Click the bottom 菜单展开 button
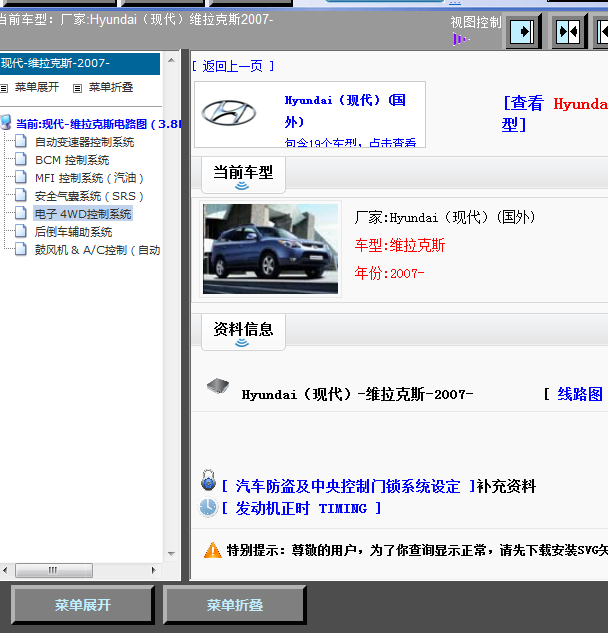608x637 pixels. [82, 605]
